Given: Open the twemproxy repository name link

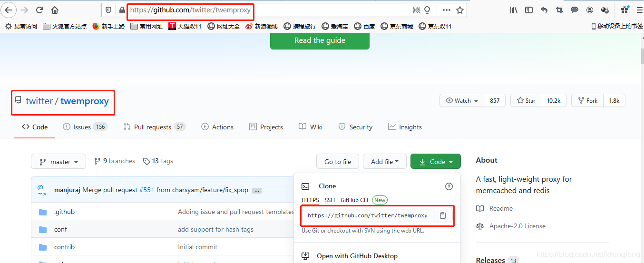Looking at the screenshot, I should coord(85,101).
